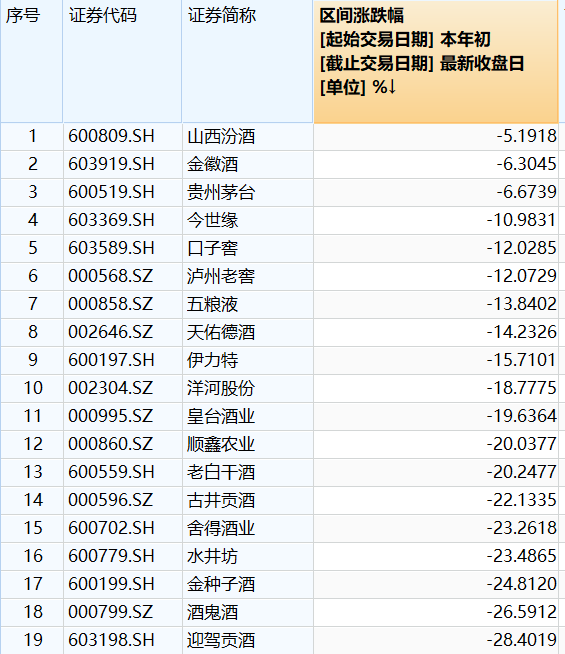This screenshot has width=565, height=654.
Task: Select the cell 603919.SH
Action: point(123,165)
